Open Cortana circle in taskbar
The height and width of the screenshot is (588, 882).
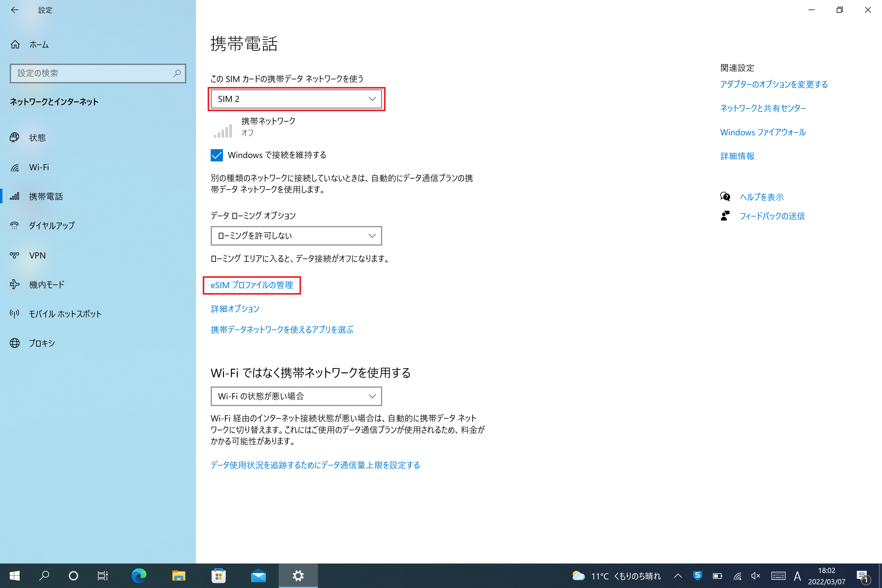coord(73,576)
